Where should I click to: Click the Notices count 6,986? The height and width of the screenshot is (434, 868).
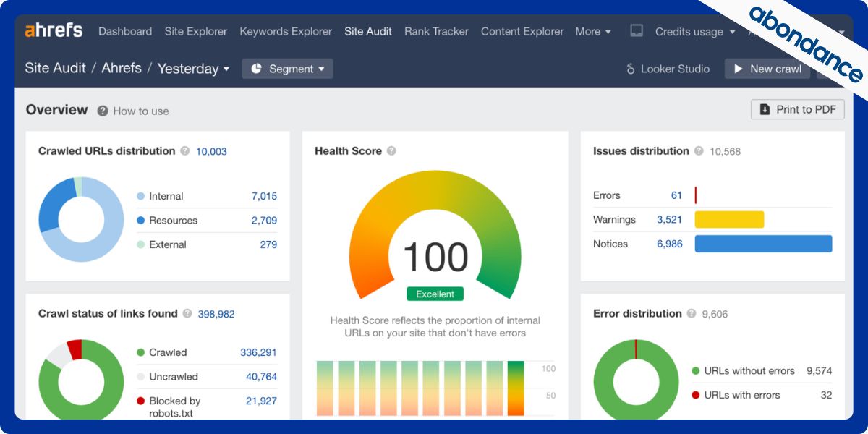coord(670,244)
